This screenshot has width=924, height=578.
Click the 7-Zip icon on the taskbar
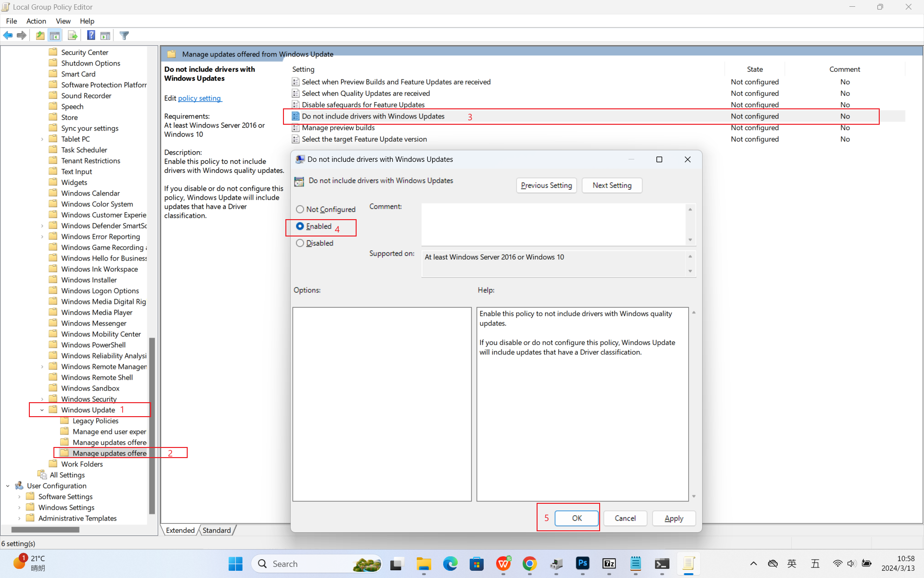click(609, 564)
